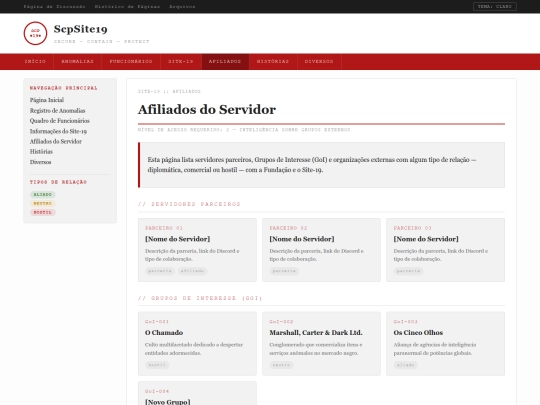Click neutro tag on Marshall Carter card
540x405 pixels.
(x=281, y=365)
